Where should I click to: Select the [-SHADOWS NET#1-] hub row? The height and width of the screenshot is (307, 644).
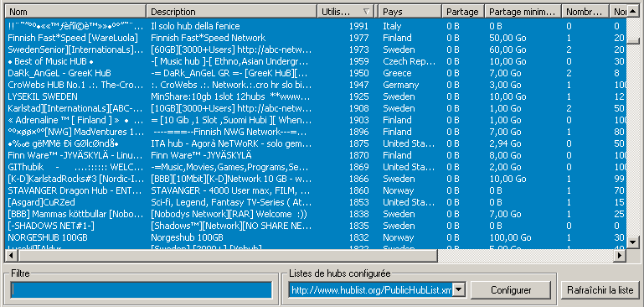click(316, 226)
